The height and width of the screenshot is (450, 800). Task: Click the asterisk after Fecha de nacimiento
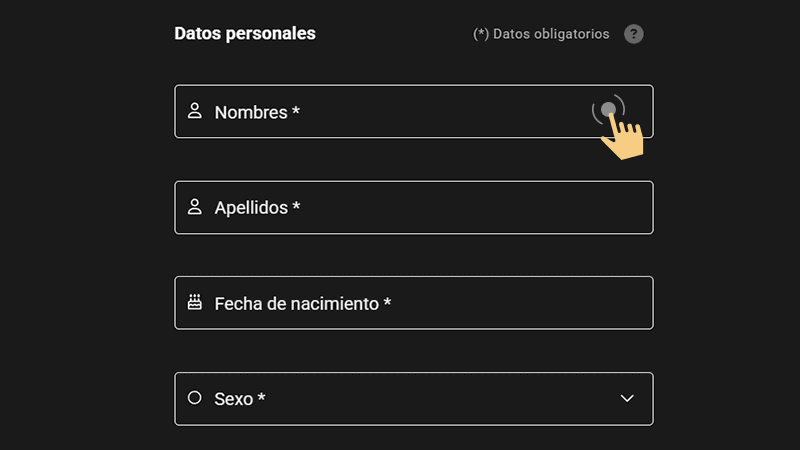click(387, 301)
